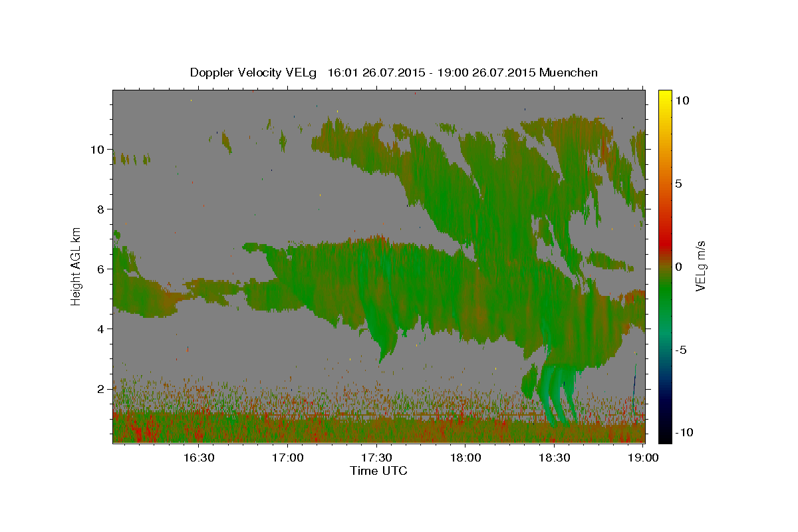Click the '19:00' time tick label
The height and width of the screenshot is (532, 798).
[x=644, y=458]
